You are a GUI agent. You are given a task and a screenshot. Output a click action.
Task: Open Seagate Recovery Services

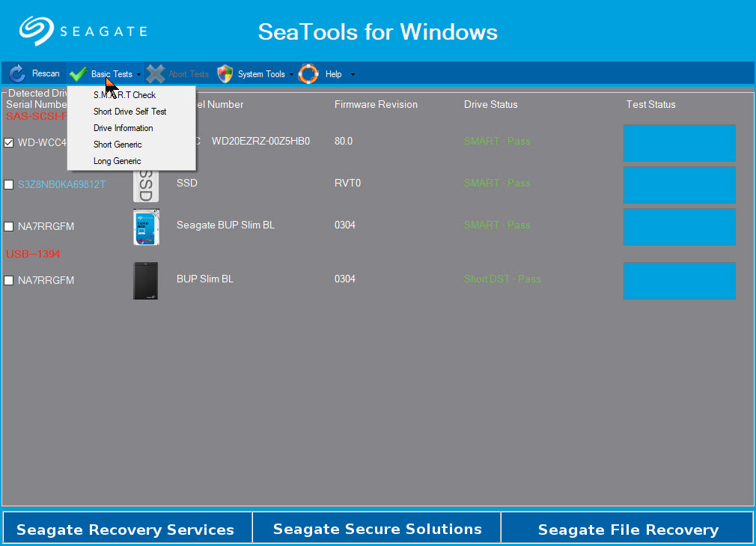pyautogui.click(x=126, y=530)
